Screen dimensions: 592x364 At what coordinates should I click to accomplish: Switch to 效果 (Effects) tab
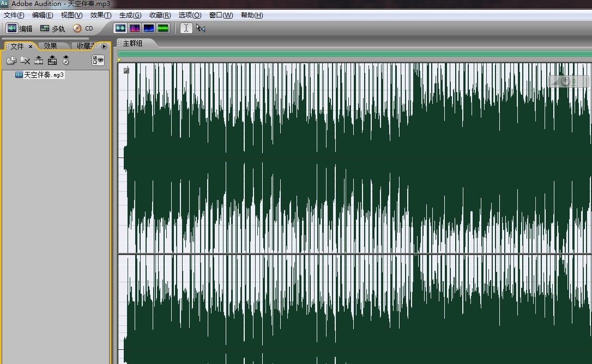pyautogui.click(x=50, y=46)
